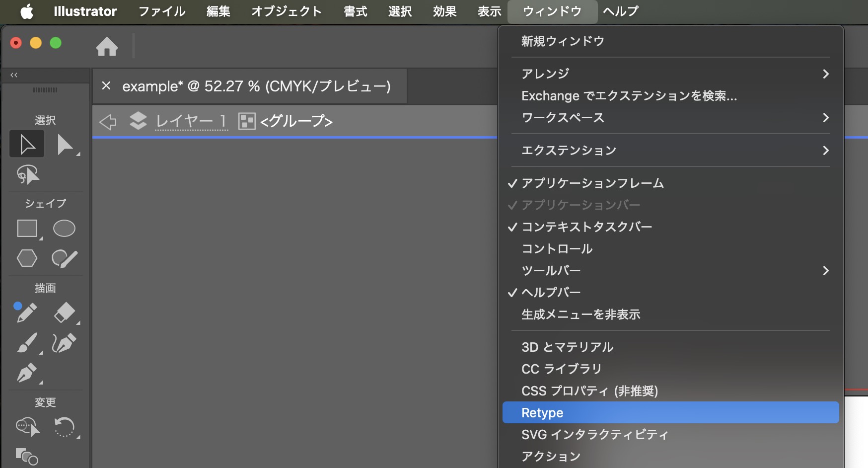
Task: Select the Pencil tool
Action: (x=26, y=312)
